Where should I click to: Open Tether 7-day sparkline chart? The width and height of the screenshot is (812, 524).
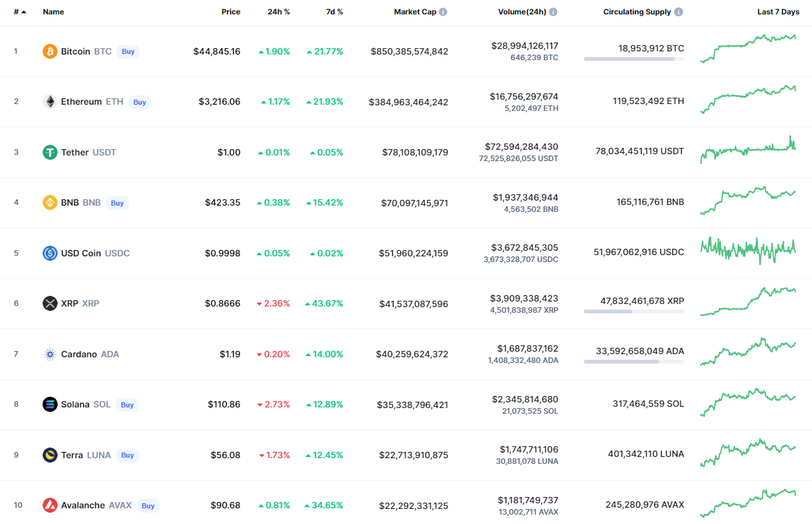(x=748, y=150)
